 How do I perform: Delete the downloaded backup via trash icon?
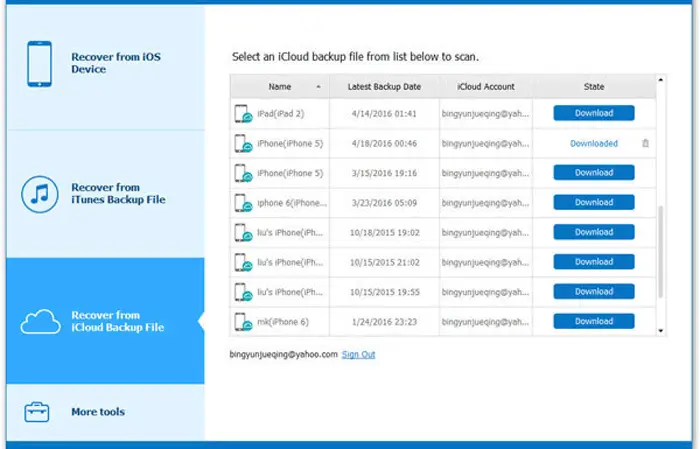(645, 143)
